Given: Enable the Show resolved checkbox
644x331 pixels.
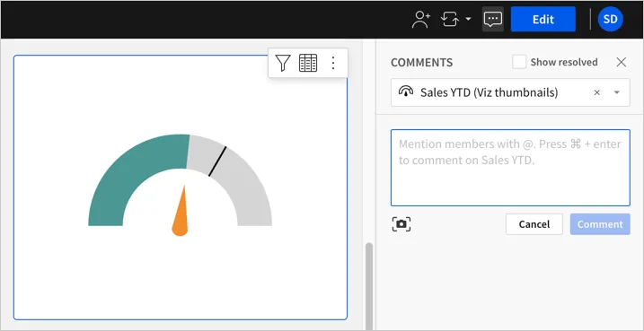Looking at the screenshot, I should click(519, 63).
